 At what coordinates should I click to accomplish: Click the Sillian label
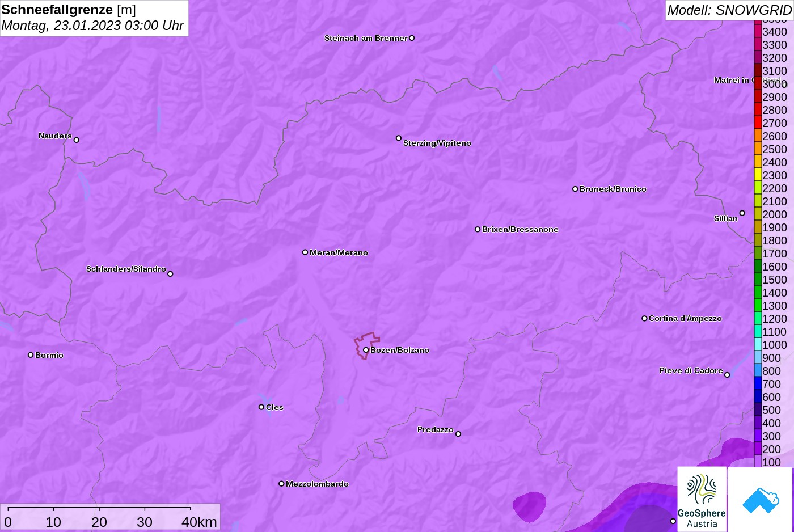pos(726,218)
